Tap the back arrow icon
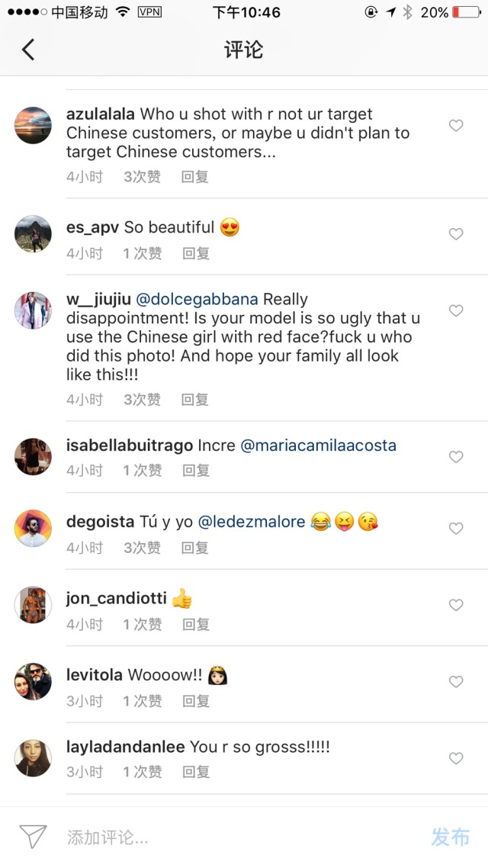Viewport: 488px width, 868px height. click(x=28, y=50)
